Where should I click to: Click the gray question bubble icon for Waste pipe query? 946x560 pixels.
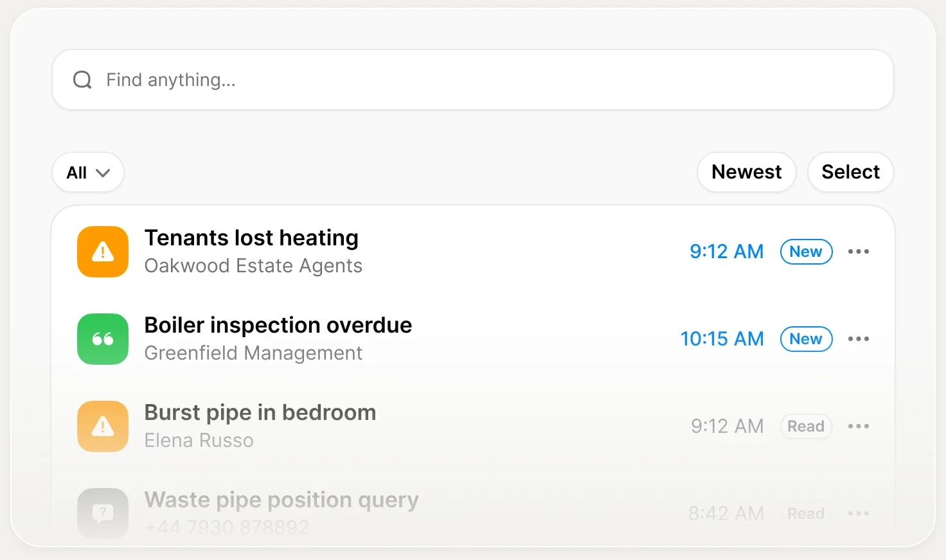(103, 513)
